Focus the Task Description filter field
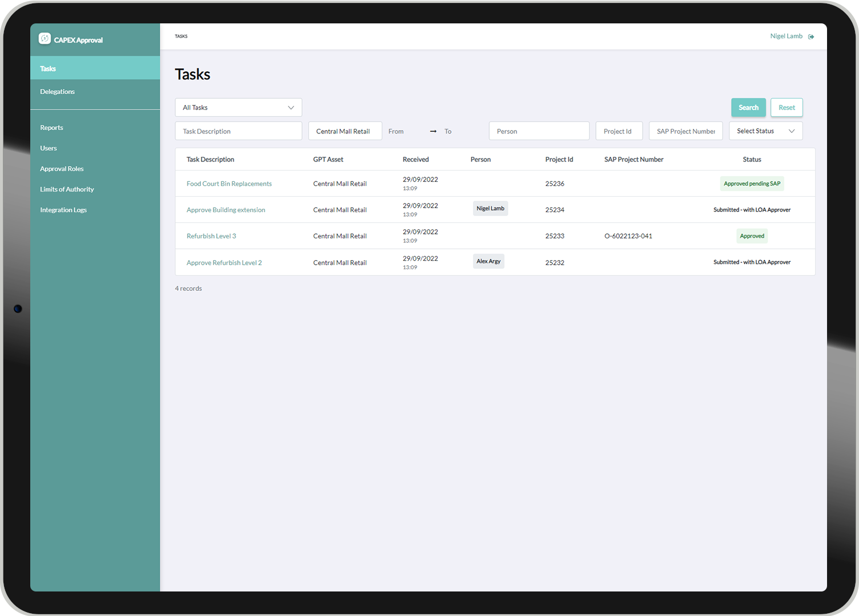 [x=239, y=131]
